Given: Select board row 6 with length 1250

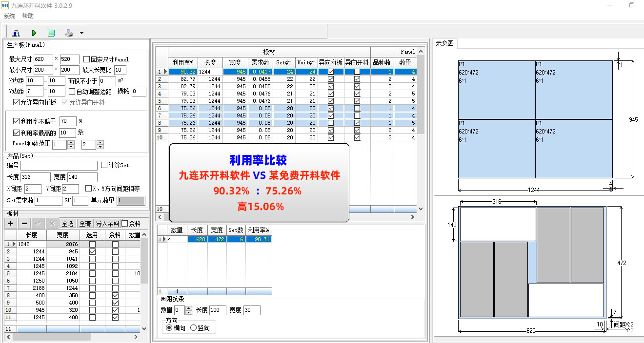Looking at the screenshot, I should 72,281.
